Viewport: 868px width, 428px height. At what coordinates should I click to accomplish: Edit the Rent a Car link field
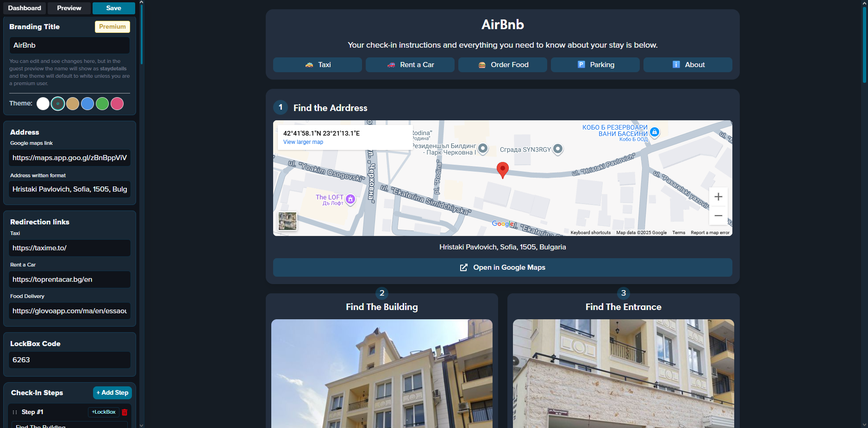coord(69,279)
